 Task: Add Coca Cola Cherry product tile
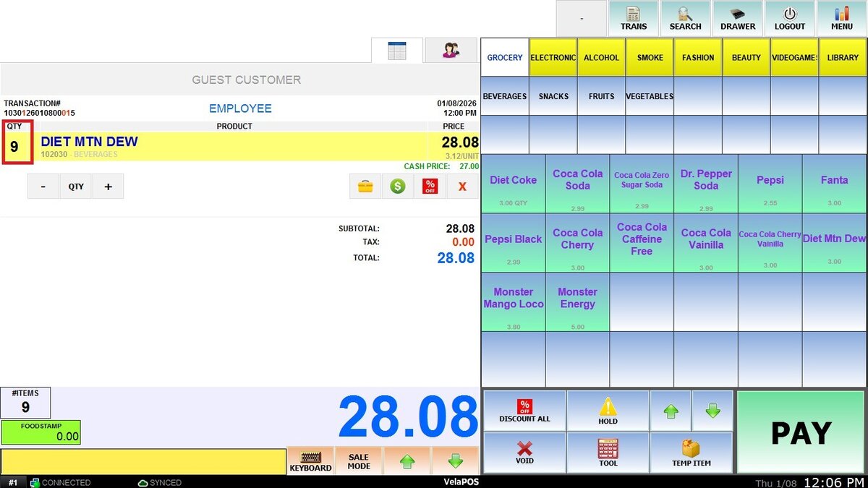click(577, 243)
